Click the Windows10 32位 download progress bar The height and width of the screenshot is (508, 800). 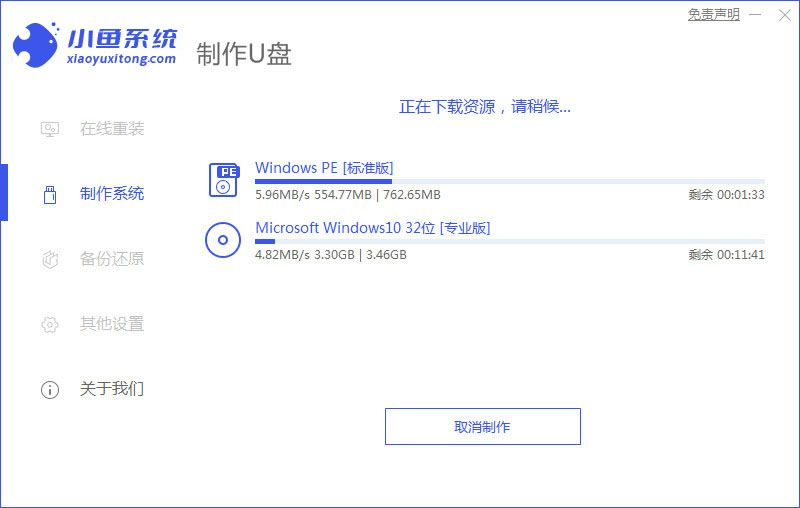tap(509, 241)
